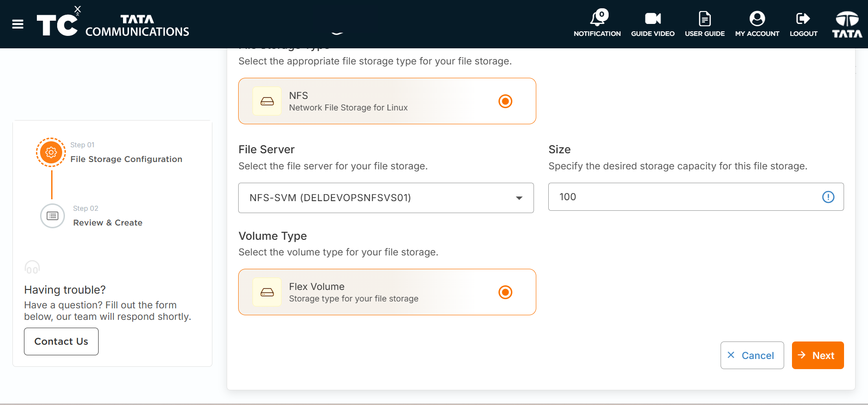Screen dimensions: 868x405
Task: Click the File Server dropdown arrow
Action: (519, 198)
